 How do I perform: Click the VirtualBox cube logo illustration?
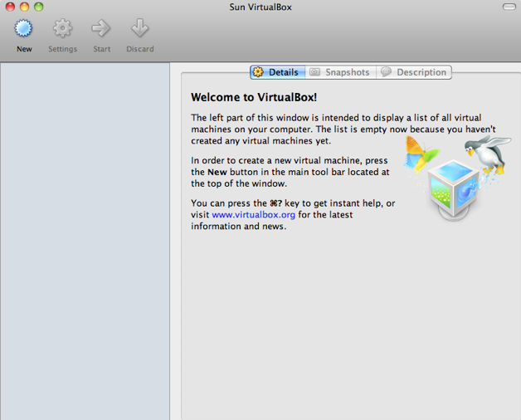[453, 184]
